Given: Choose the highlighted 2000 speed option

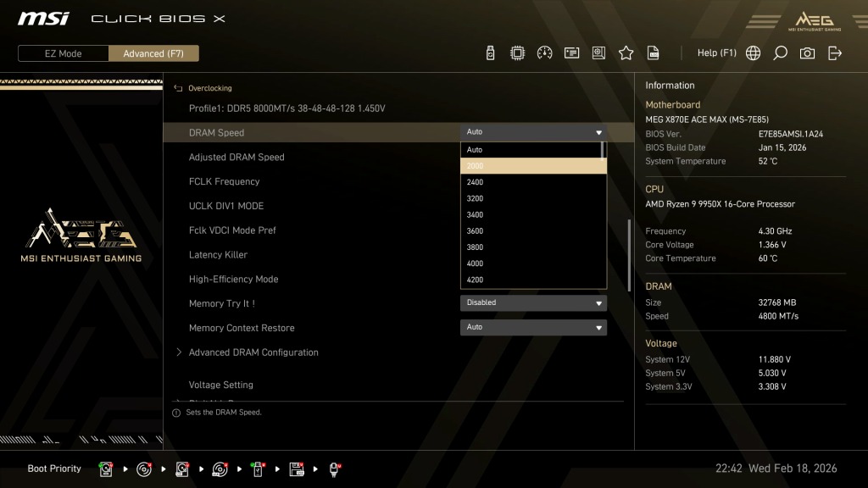Looking at the screenshot, I should (533, 165).
